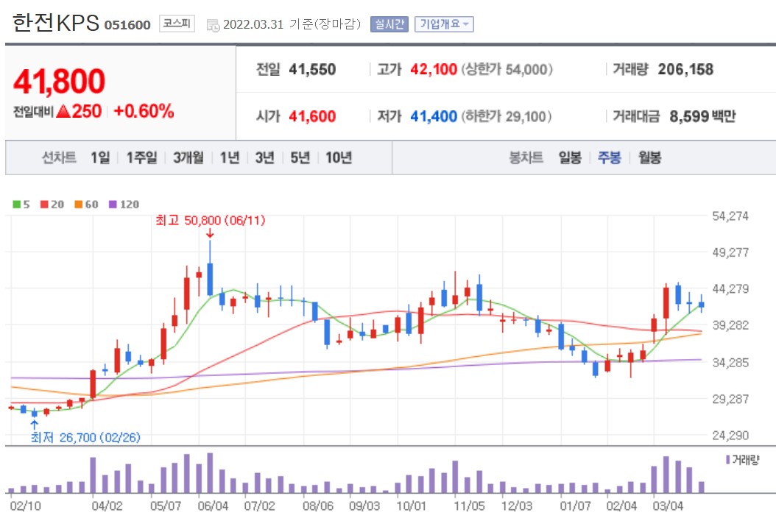Click the 고가 value 42,100
The image size is (776, 532).
pyautogui.click(x=434, y=69)
